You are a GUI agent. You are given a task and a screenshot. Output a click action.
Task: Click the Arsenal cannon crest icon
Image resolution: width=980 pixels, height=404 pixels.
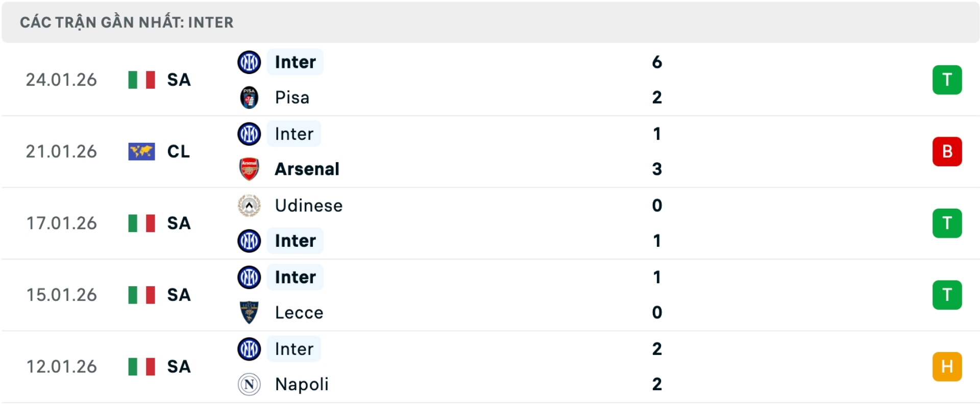(x=249, y=169)
